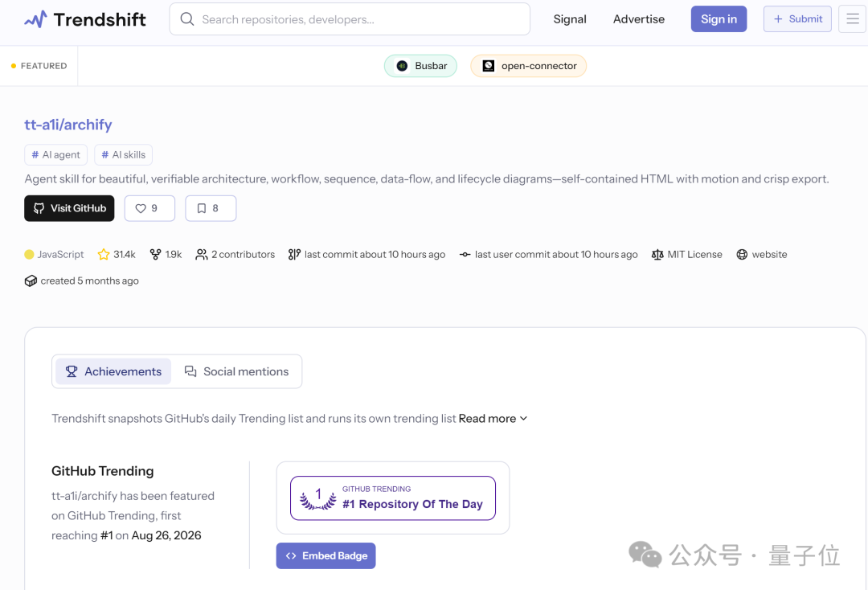Image resolution: width=868 pixels, height=590 pixels.
Task: Click the "MIT License" text
Action: pos(694,255)
